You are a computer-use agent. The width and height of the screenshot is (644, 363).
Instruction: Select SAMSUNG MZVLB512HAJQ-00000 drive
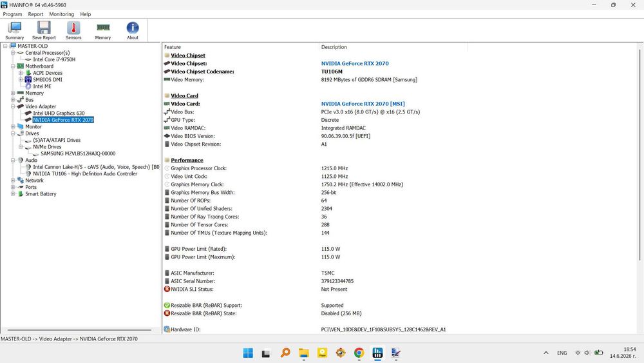(x=78, y=153)
